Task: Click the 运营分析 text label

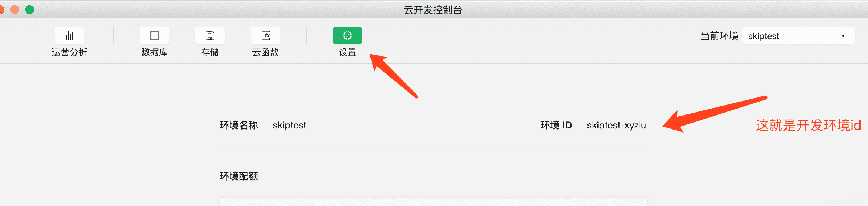Action: (69, 52)
